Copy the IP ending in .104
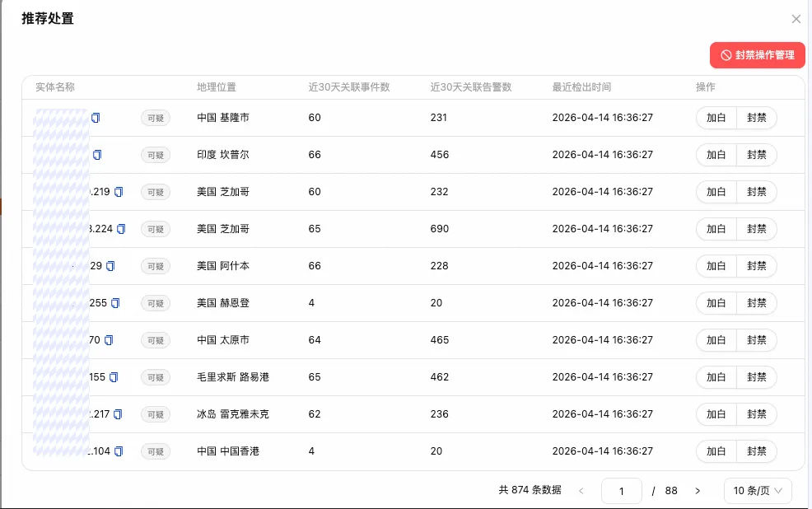Viewport: 812px width, 509px height. pyautogui.click(x=119, y=451)
